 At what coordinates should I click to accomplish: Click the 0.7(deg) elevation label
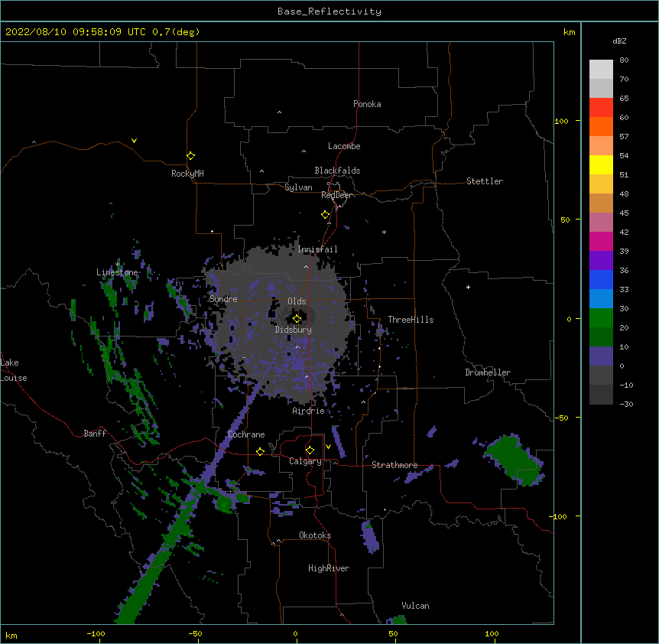176,32
